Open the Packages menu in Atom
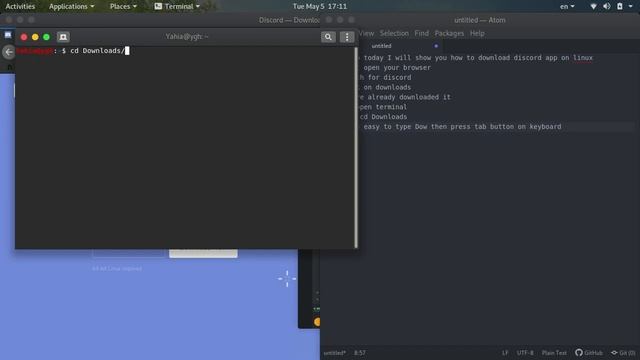640x360 pixels. pos(449,33)
